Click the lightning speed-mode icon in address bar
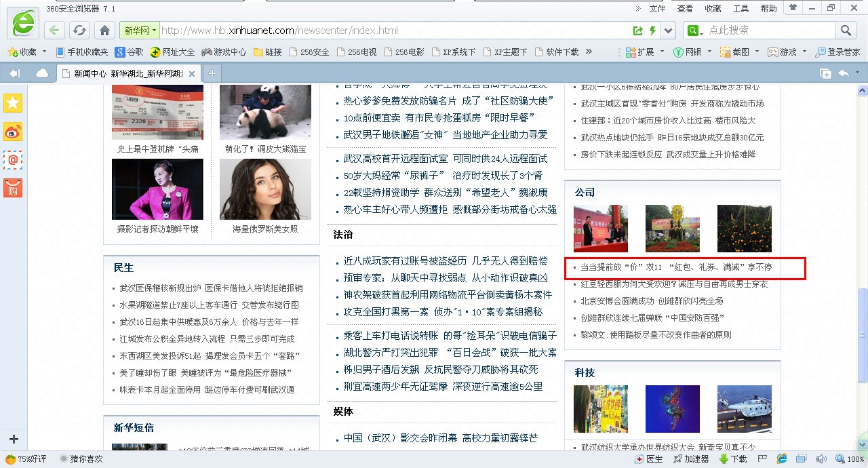Viewport: 868px width, 468px height. (x=652, y=31)
